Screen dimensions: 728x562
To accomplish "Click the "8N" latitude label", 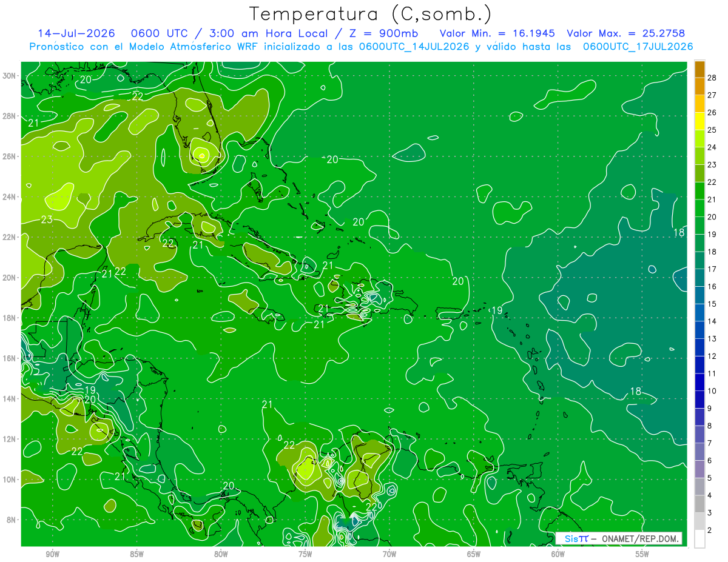I will [x=12, y=520].
